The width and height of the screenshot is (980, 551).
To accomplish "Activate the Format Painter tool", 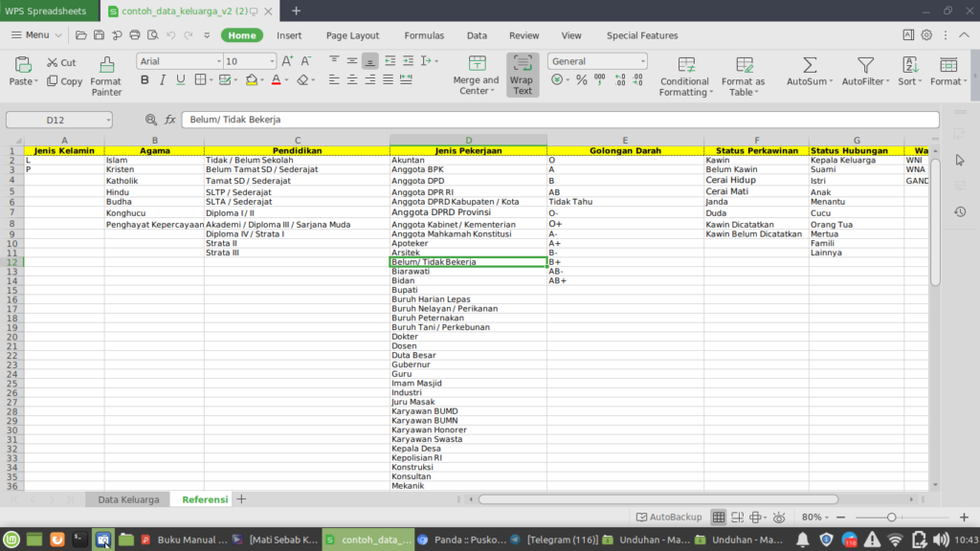I will [106, 77].
